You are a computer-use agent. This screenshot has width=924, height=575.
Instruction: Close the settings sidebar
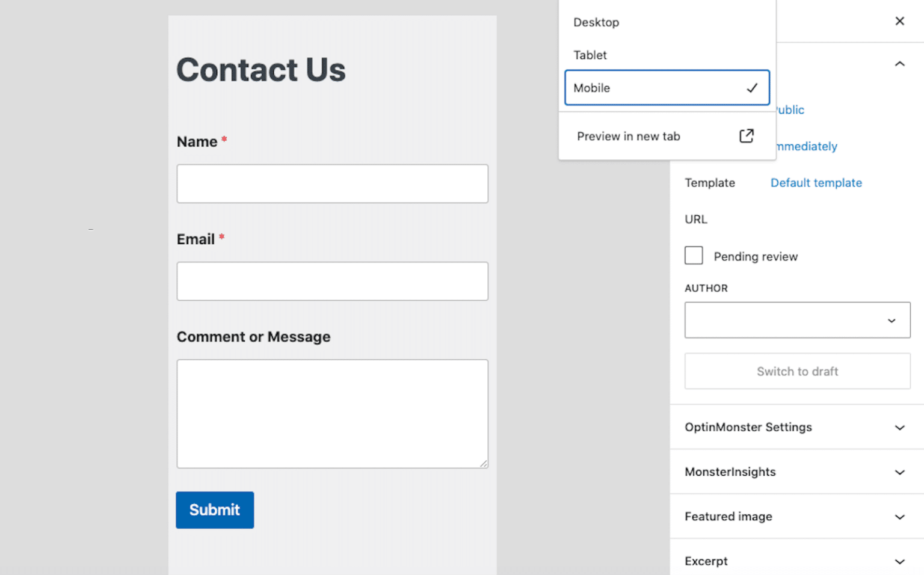pos(899,20)
